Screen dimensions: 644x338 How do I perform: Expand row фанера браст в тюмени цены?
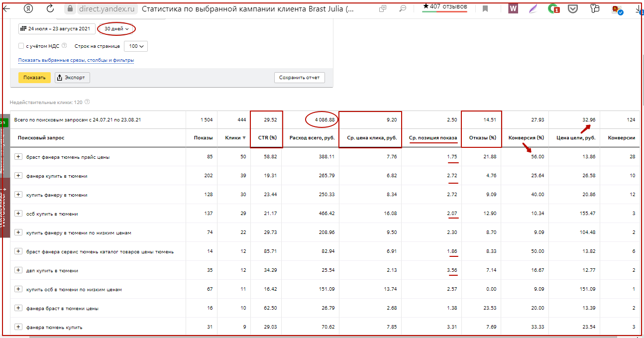click(18, 308)
